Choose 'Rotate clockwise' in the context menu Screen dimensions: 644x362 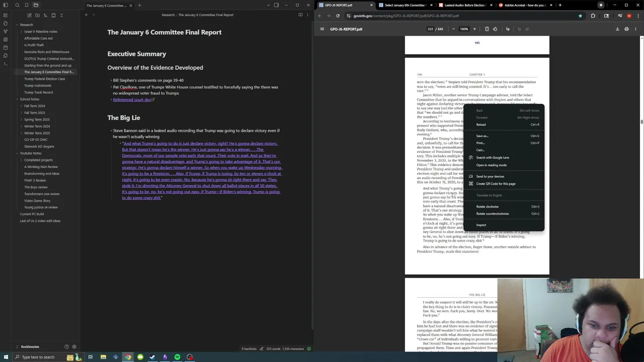coord(504,207)
